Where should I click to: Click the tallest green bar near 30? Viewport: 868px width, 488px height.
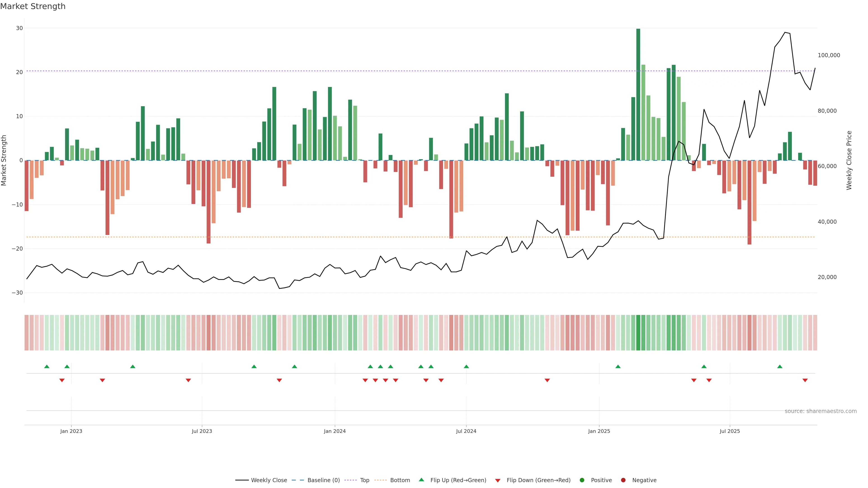tap(638, 94)
